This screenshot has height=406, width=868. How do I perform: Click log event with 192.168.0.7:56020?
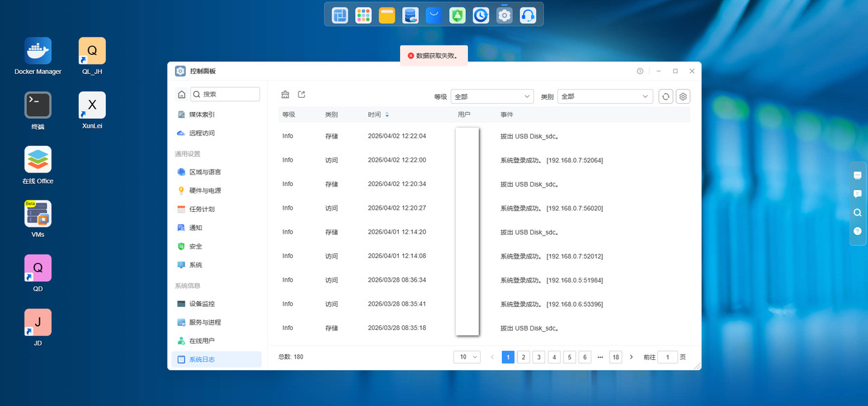(484, 208)
